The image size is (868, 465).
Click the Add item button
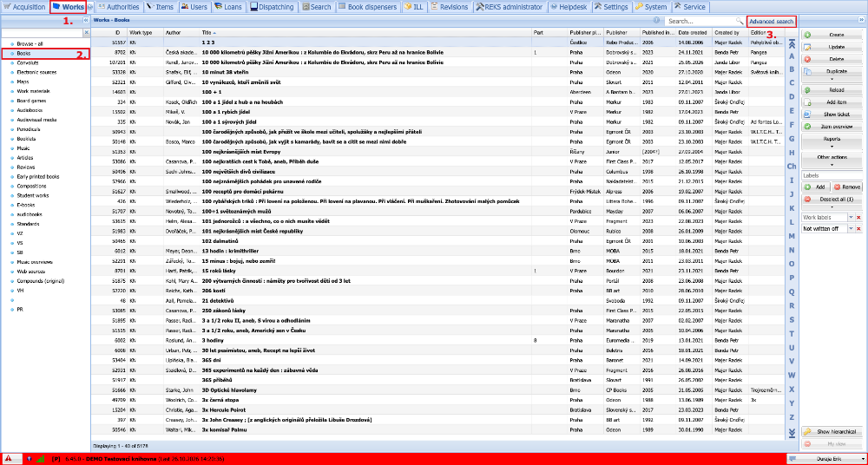[x=832, y=102]
